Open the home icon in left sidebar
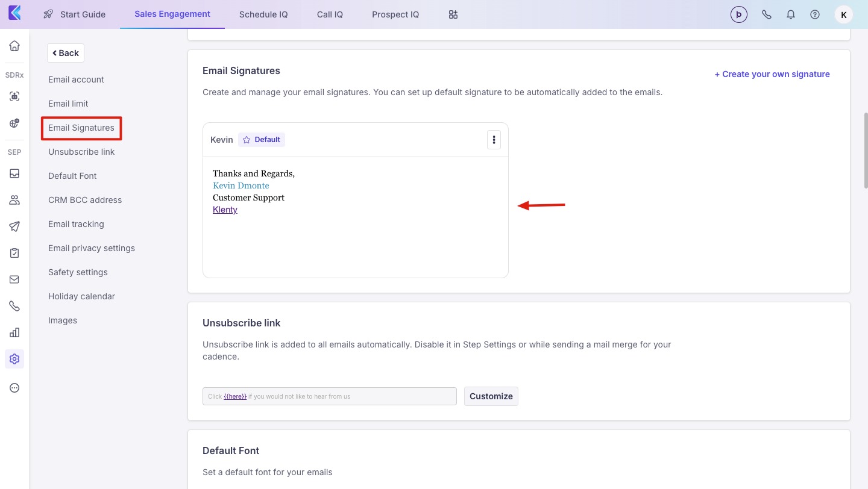 pos(14,46)
